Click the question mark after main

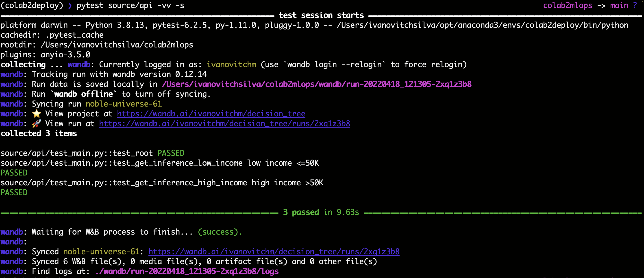pos(635,6)
